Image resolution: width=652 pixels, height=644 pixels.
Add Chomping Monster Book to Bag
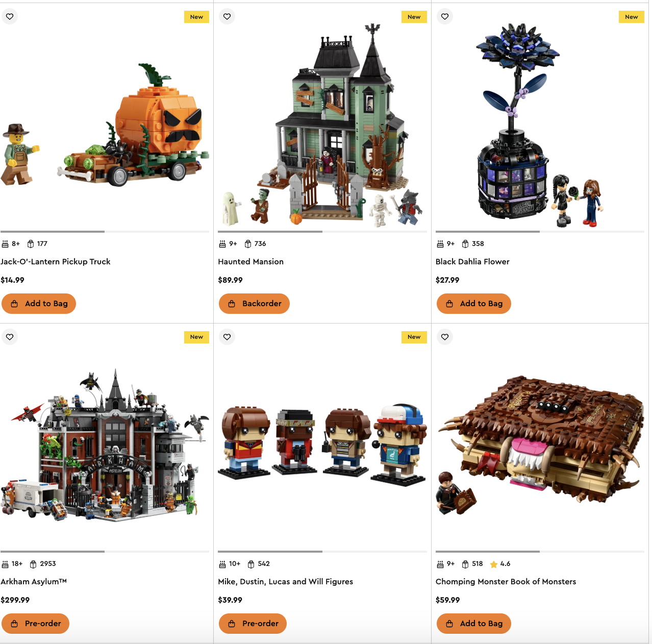474,624
